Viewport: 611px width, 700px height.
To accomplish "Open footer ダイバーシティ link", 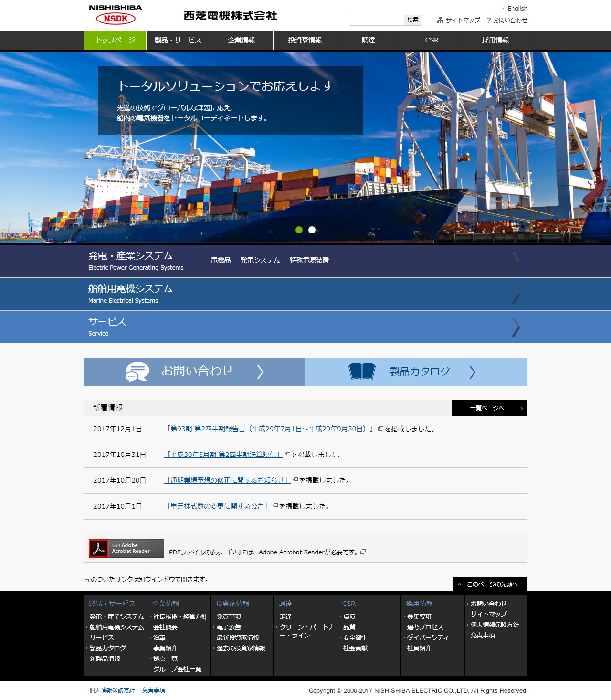I will point(428,638).
